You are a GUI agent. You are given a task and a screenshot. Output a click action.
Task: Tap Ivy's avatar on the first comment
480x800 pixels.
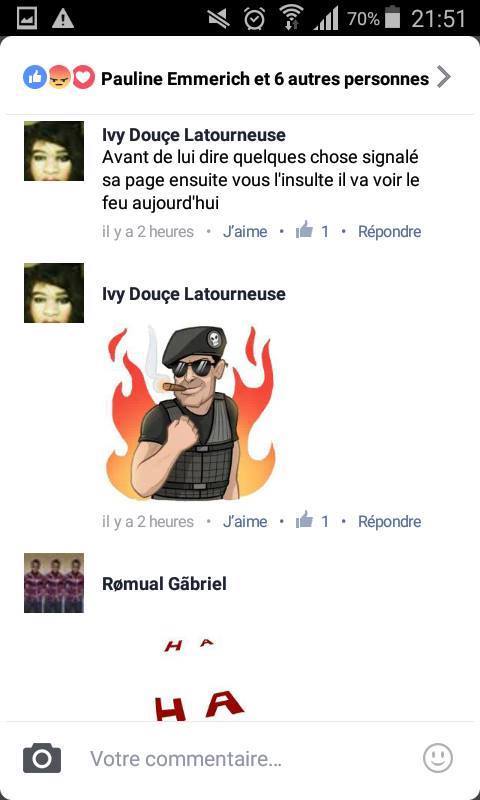point(54,151)
